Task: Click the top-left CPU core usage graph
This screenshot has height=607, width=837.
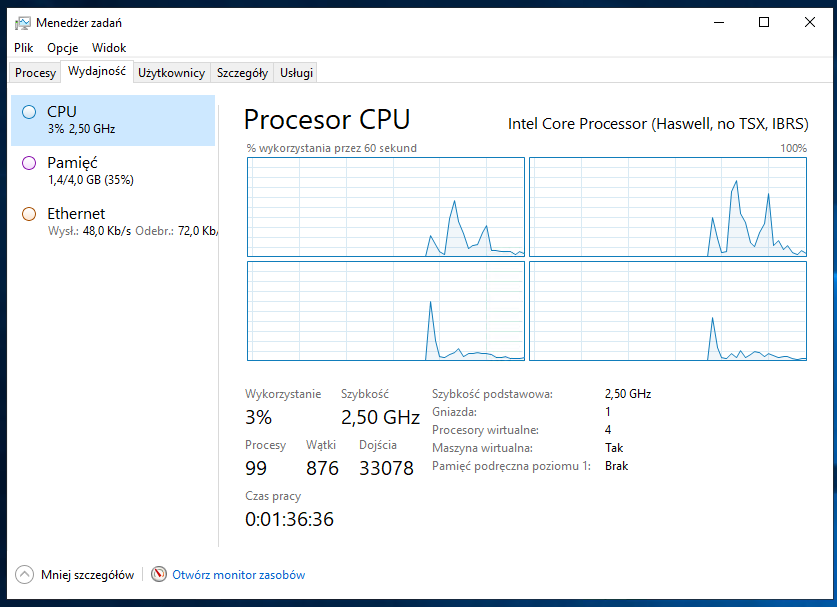Action: click(x=386, y=207)
